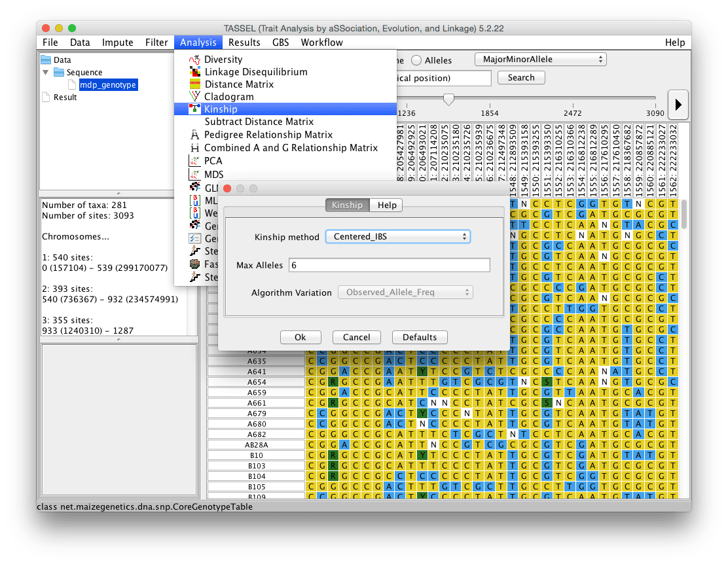Select the Result tree item

pyautogui.click(x=65, y=97)
